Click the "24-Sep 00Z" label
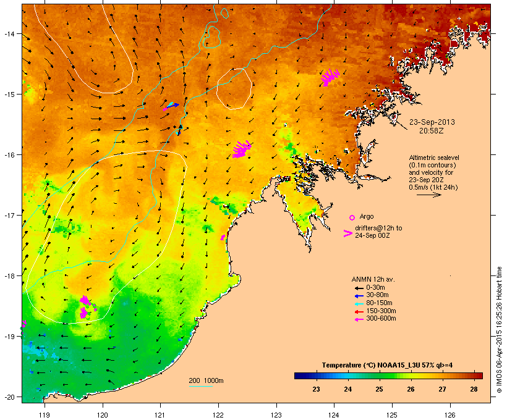This screenshot has height=420, width=507. click(x=372, y=235)
